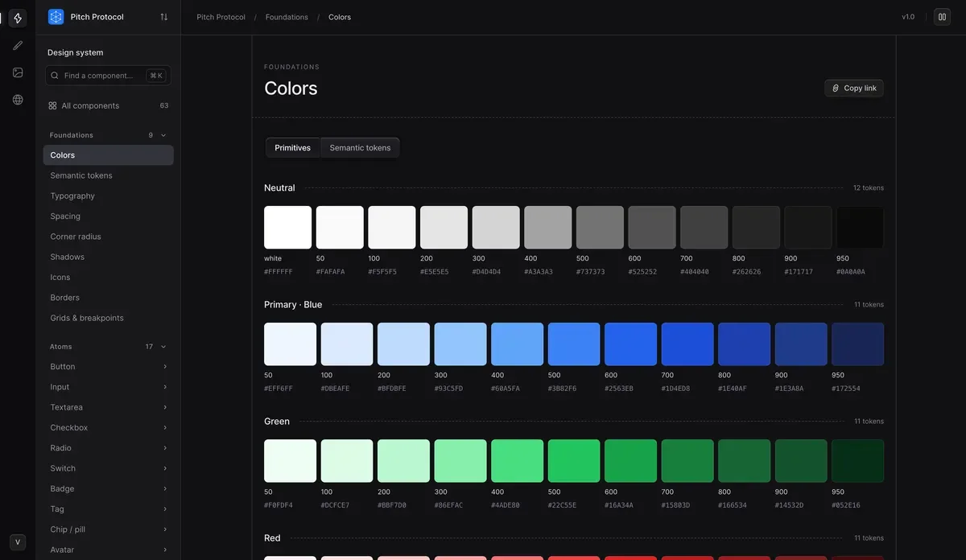Open Semantic tokens in the sidebar

point(108,175)
